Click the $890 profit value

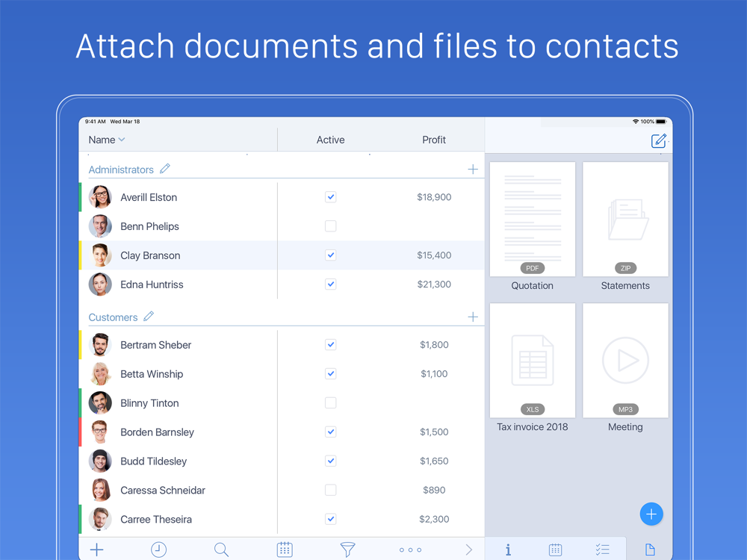(x=434, y=490)
